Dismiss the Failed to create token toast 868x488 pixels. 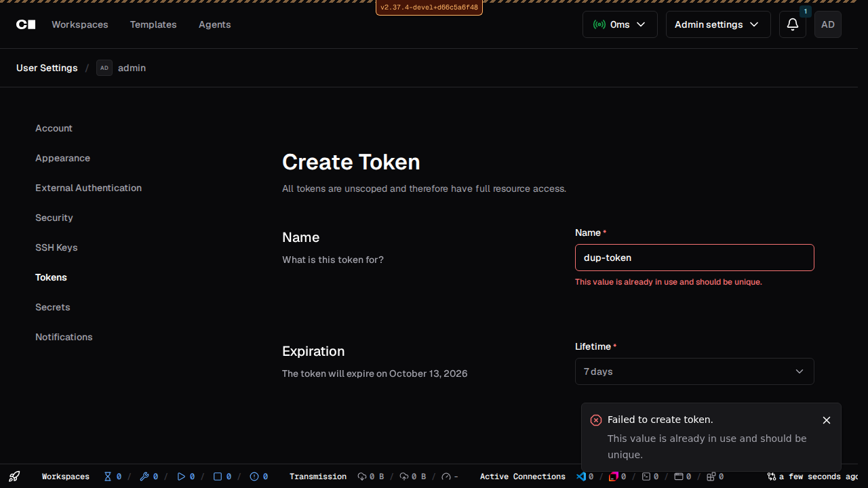click(827, 420)
